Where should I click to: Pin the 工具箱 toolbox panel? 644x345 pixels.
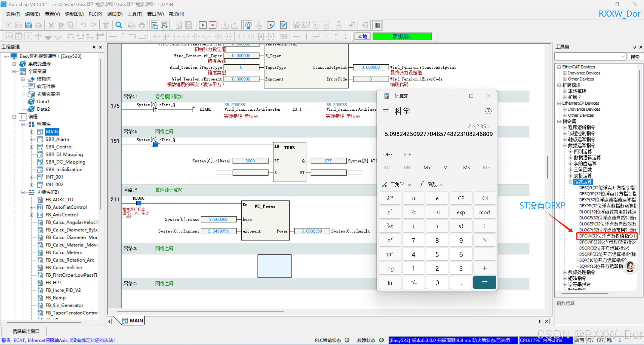tap(634, 47)
